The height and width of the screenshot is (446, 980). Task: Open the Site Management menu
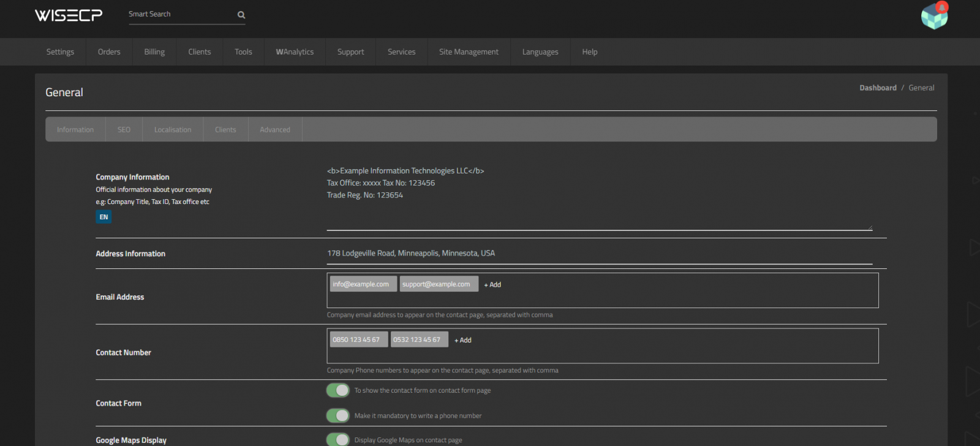[469, 52]
